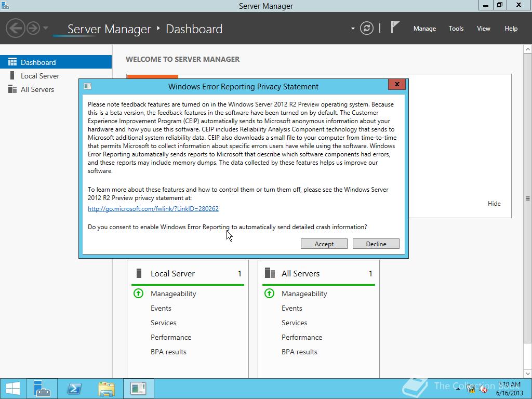Click the taskbar dialog window icon

tap(138, 389)
